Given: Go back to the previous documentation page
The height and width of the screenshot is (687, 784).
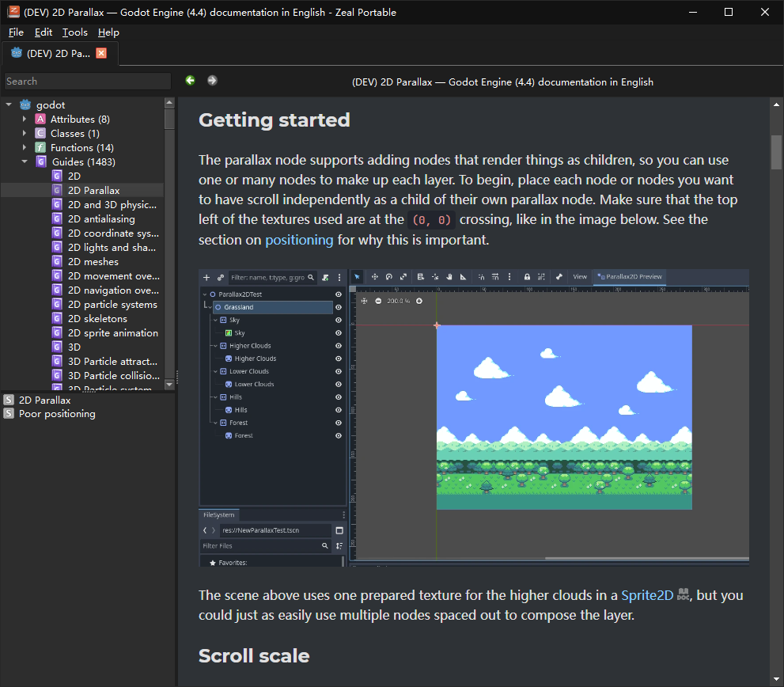Looking at the screenshot, I should click(190, 81).
